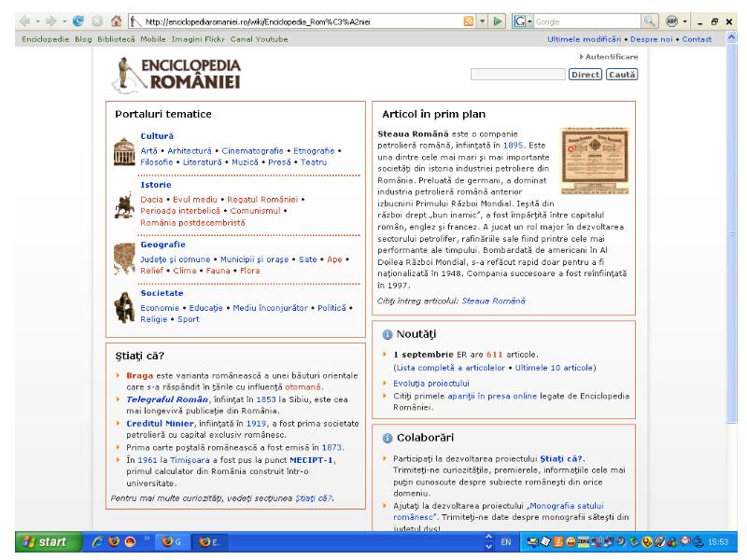Click the Istorie horseman statue icon
This screenshot has height=560, width=747.
[124, 205]
